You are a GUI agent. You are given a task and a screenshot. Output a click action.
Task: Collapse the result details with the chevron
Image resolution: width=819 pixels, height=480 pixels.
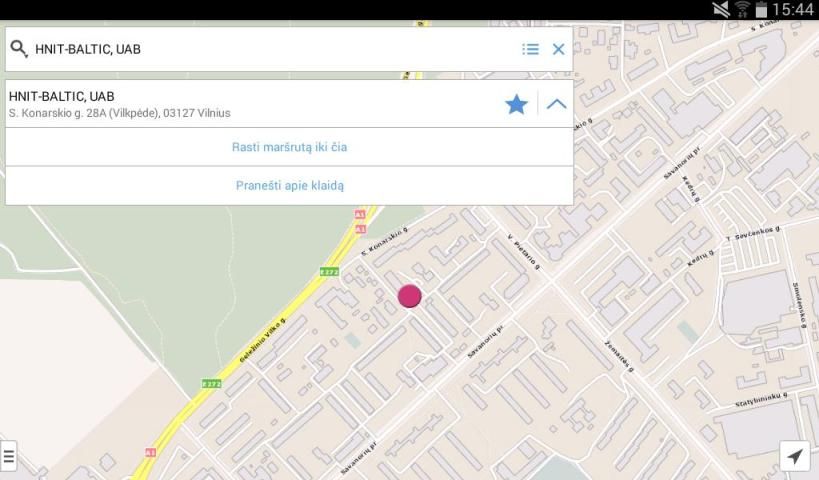pyautogui.click(x=556, y=104)
